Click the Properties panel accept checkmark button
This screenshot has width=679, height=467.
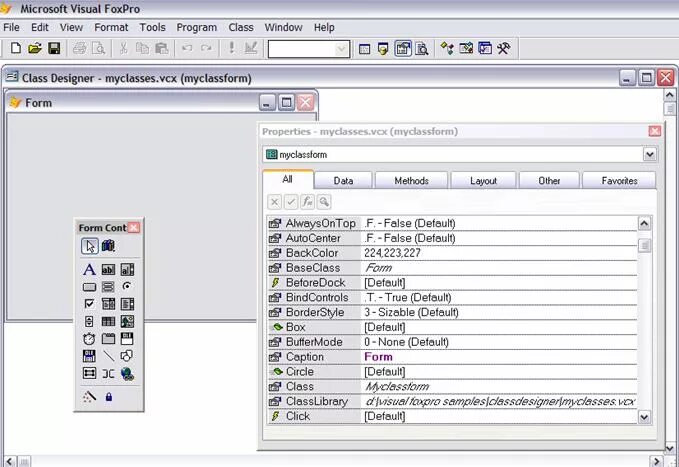click(x=291, y=201)
